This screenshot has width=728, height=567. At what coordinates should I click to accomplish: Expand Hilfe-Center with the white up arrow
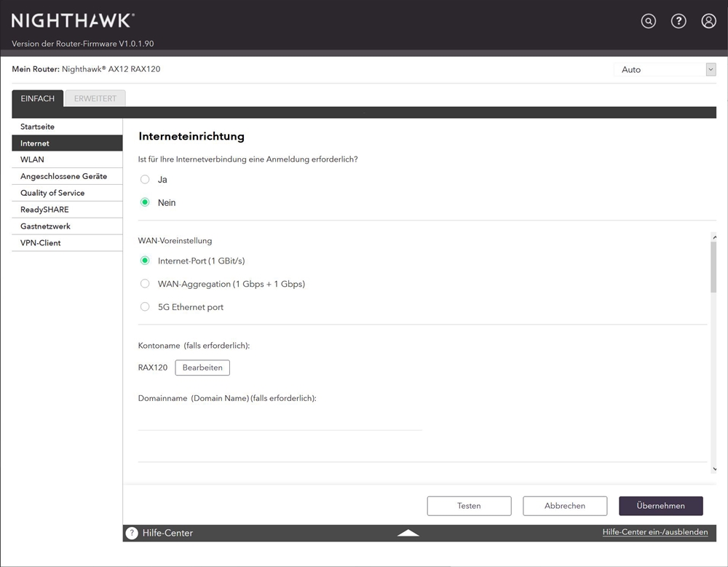click(x=408, y=533)
